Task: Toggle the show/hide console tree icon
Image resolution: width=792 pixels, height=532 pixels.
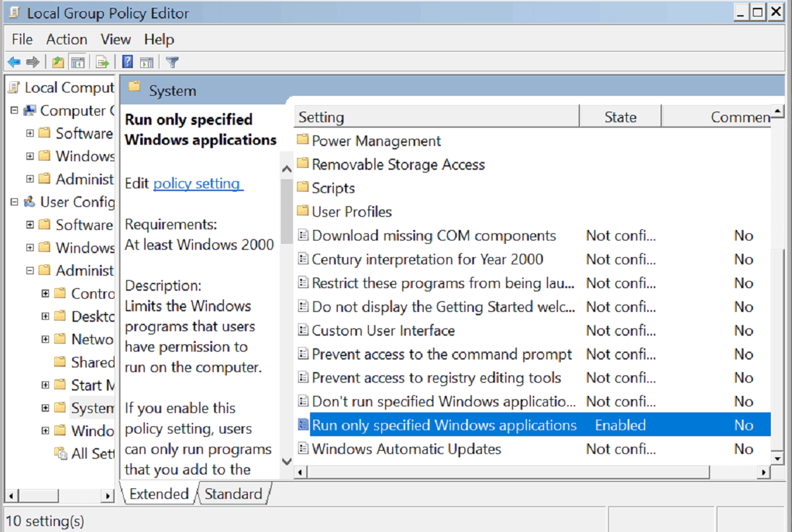Action: tap(78, 63)
